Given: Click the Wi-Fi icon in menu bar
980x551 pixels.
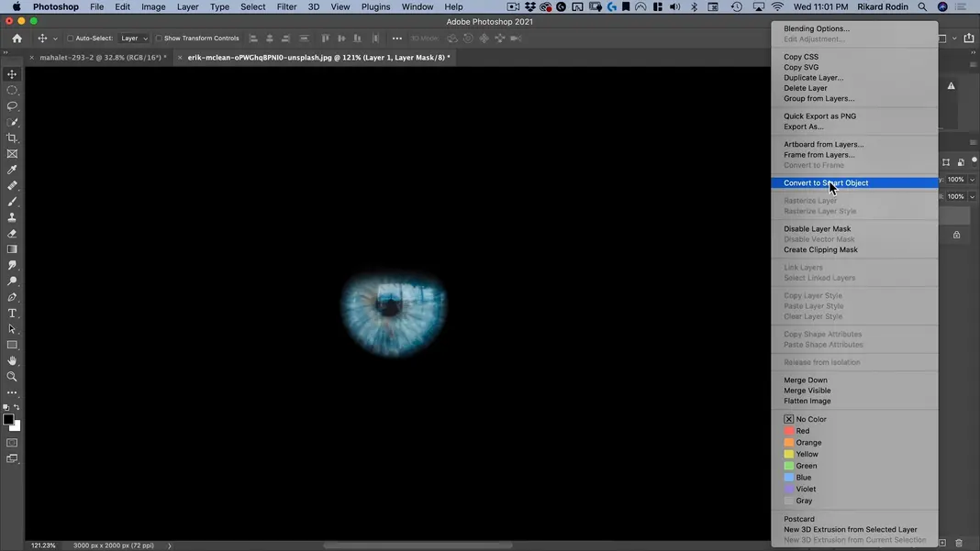Looking at the screenshot, I should (x=777, y=6).
